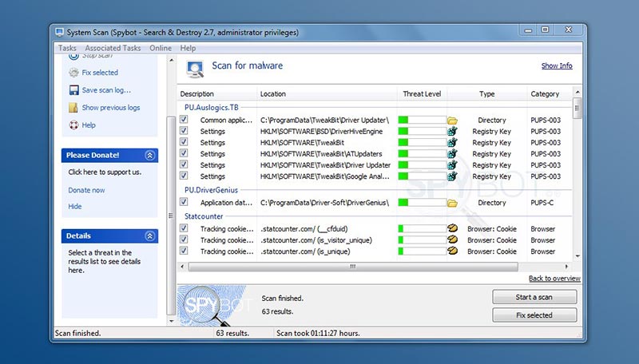Click the Fix selected gear icon in sidebar
Image resolution: width=639 pixels, height=364 pixels.
[73, 73]
